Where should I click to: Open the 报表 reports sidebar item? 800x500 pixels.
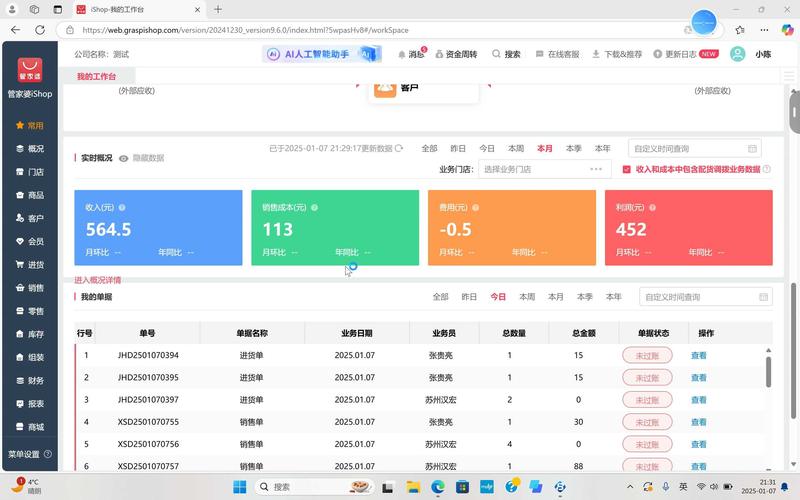(x=30, y=404)
